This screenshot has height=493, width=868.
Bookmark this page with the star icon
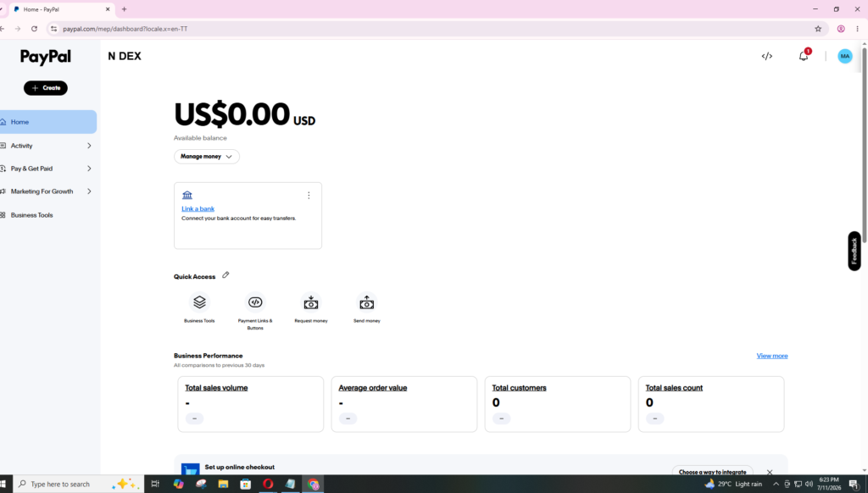[x=818, y=29]
